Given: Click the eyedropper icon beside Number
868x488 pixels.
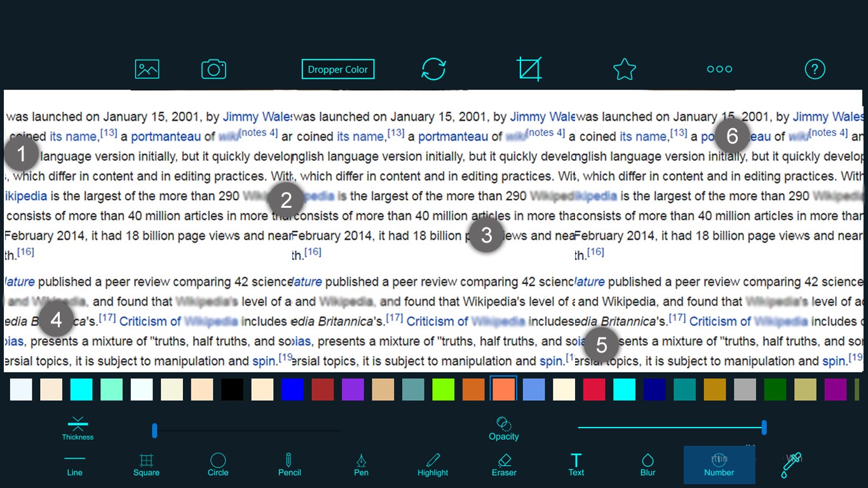Looking at the screenshot, I should pyautogui.click(x=792, y=465).
